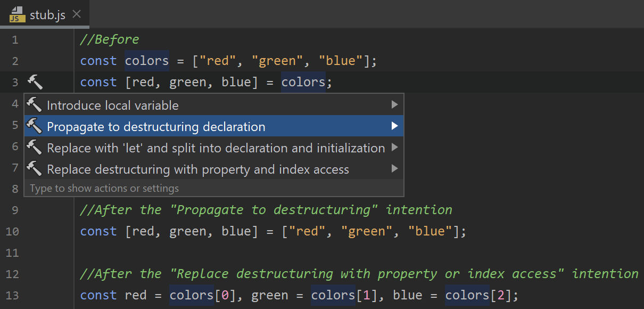The width and height of the screenshot is (644, 309).
Task: Select Introduce local variable from popup
Action: coord(113,105)
